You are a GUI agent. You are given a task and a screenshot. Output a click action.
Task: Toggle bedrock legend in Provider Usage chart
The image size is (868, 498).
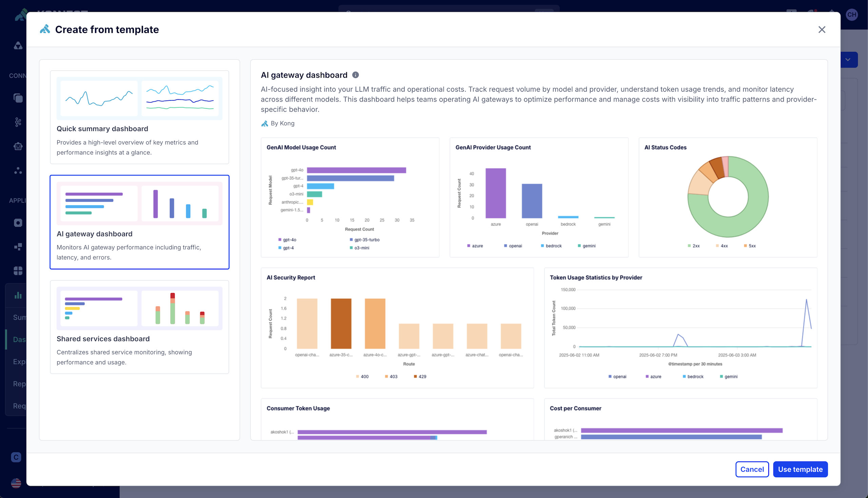pyautogui.click(x=551, y=246)
